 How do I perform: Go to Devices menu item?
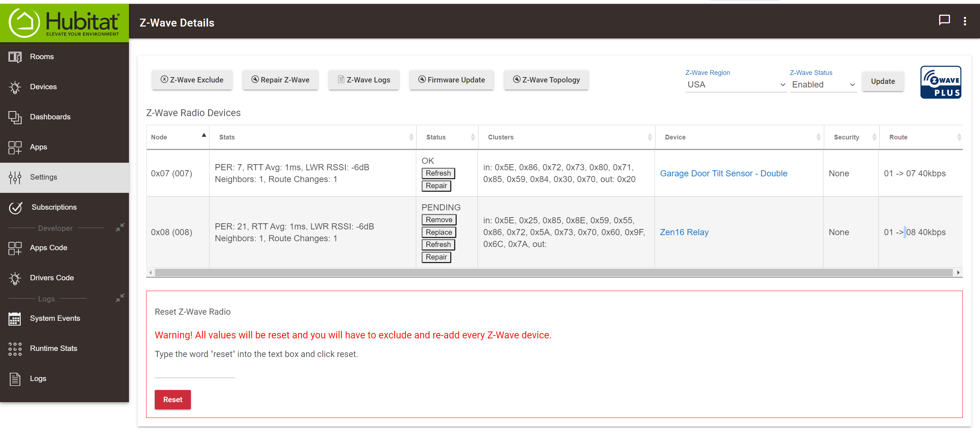pos(64,87)
